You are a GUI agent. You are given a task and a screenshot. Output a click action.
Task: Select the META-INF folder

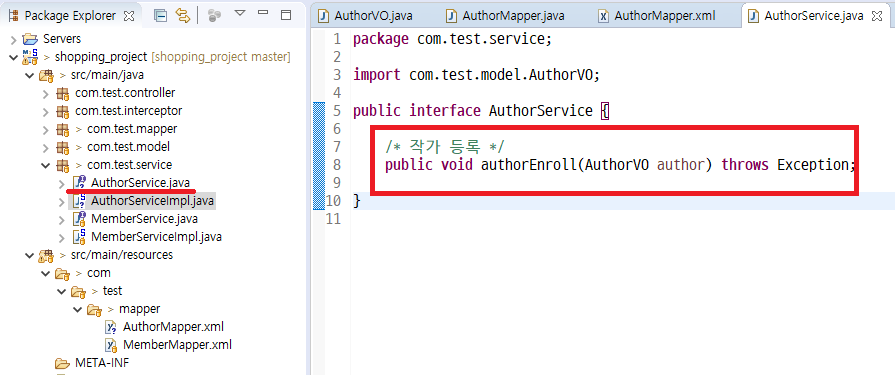(x=103, y=363)
